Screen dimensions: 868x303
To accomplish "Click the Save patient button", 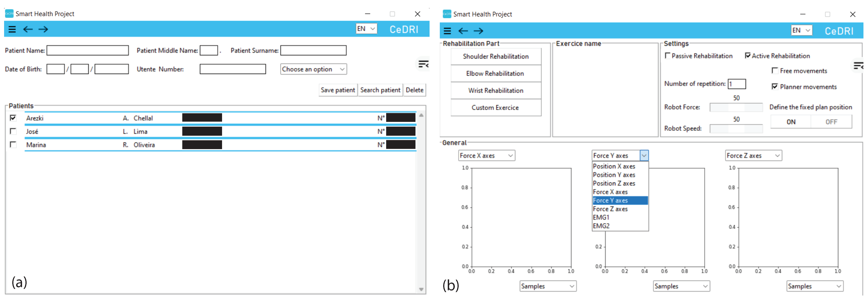I will coord(338,90).
